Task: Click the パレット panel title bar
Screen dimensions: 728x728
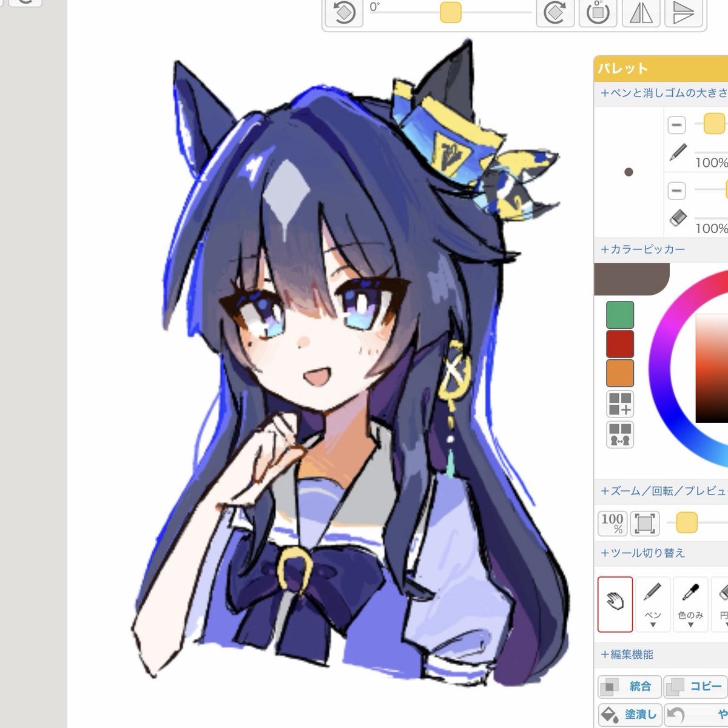Action: tap(661, 69)
